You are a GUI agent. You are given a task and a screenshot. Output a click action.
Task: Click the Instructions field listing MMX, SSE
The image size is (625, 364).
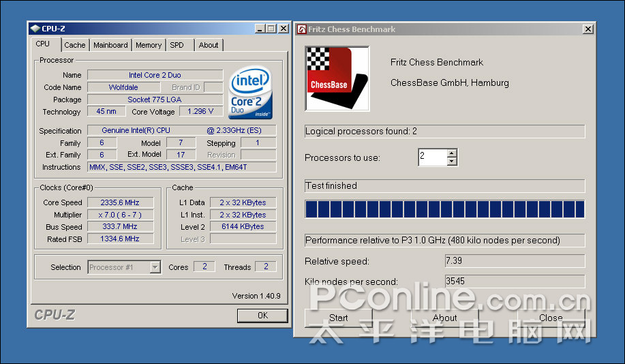[182, 167]
